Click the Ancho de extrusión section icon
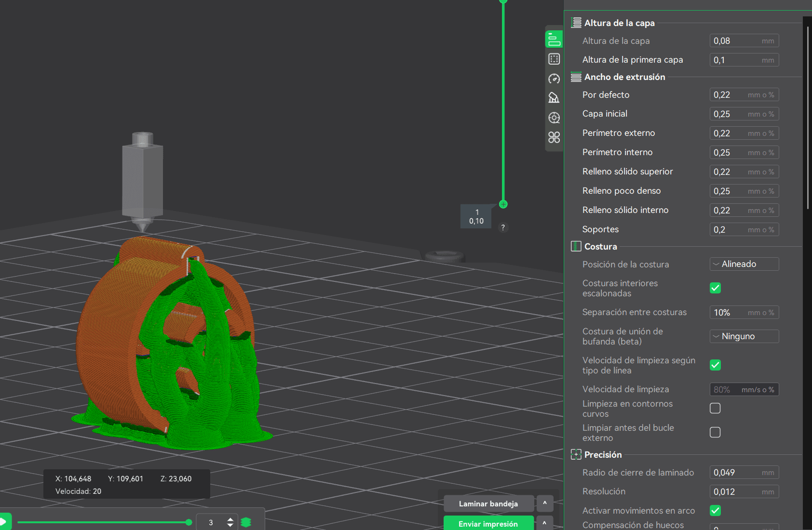Screen dimensions: 812x530 576,77
